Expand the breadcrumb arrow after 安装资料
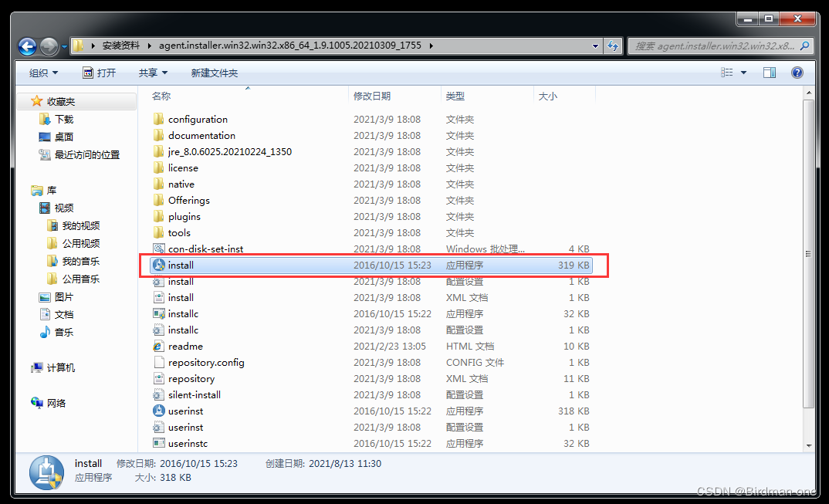 click(x=148, y=46)
